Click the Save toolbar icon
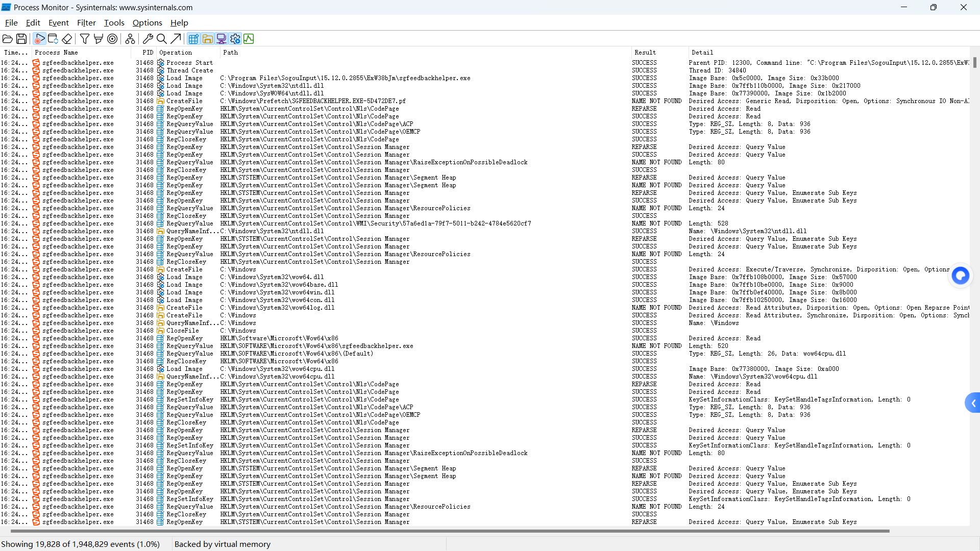The height and width of the screenshot is (551, 980). click(x=21, y=39)
